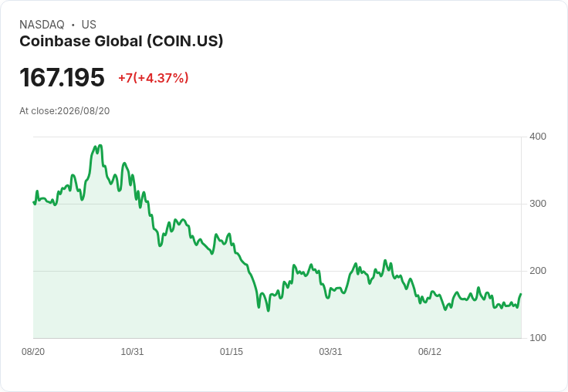This screenshot has height=392, width=568.
Task: Click the 400 y-axis price label
Action: coord(538,137)
